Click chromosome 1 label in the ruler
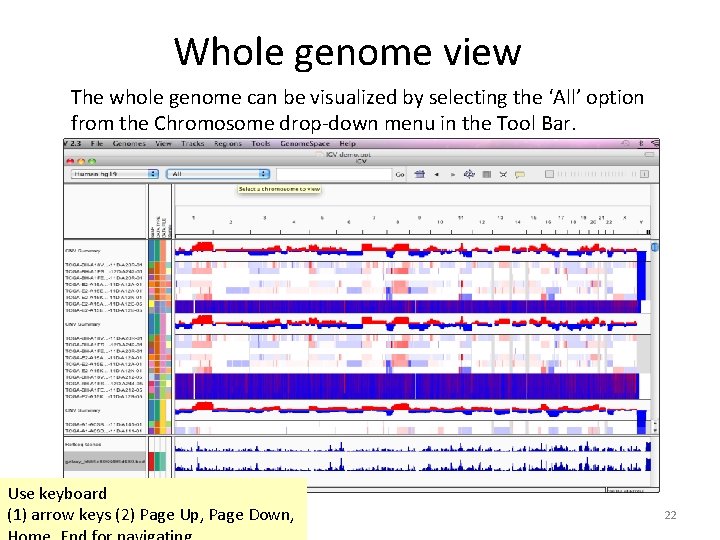The height and width of the screenshot is (540, 720). point(193,218)
